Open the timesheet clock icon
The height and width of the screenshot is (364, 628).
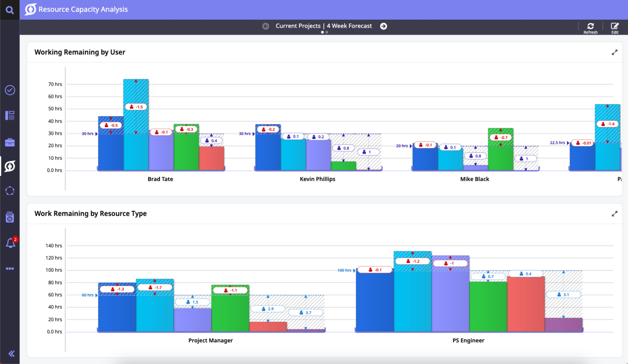(x=10, y=217)
